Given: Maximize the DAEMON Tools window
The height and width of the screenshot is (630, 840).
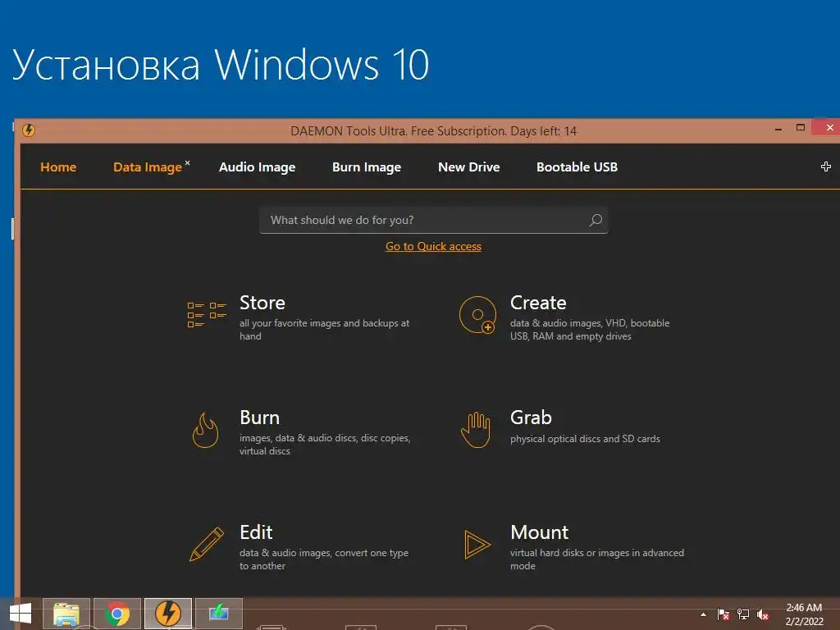Looking at the screenshot, I should pyautogui.click(x=801, y=127).
